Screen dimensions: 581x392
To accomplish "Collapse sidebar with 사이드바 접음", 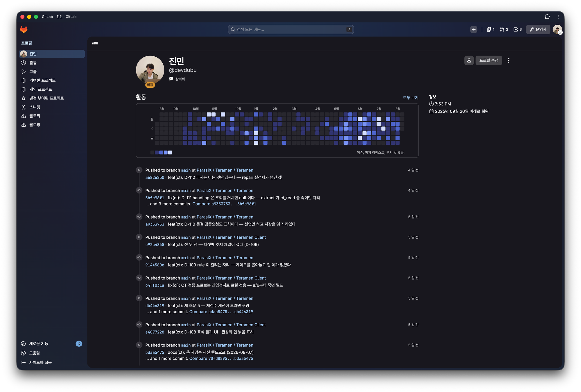I will 52,362.
